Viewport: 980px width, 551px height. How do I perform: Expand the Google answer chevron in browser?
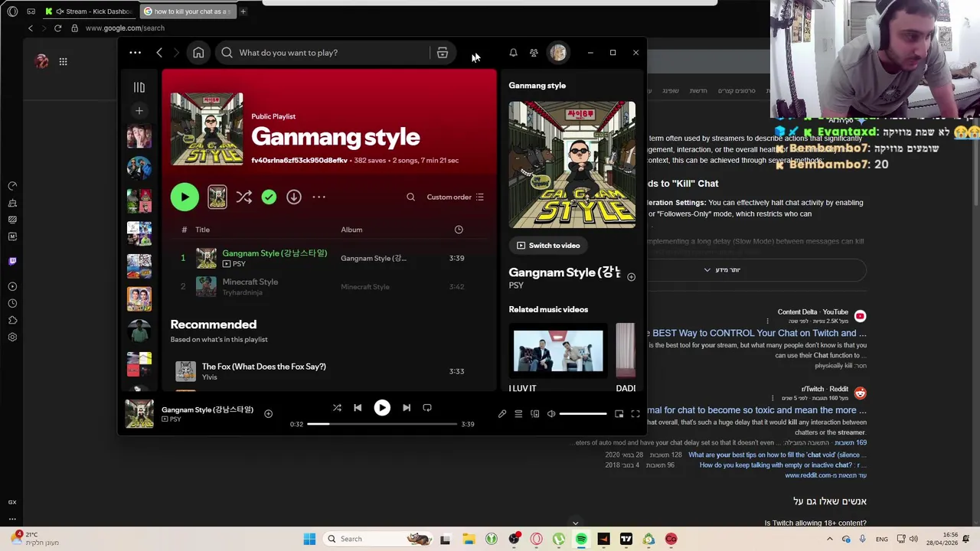tap(707, 270)
